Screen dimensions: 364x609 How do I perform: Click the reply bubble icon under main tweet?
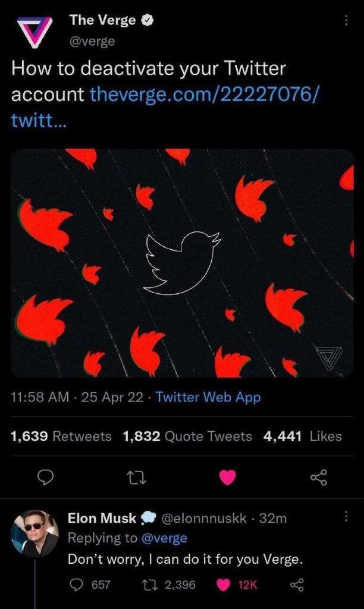[x=48, y=478]
